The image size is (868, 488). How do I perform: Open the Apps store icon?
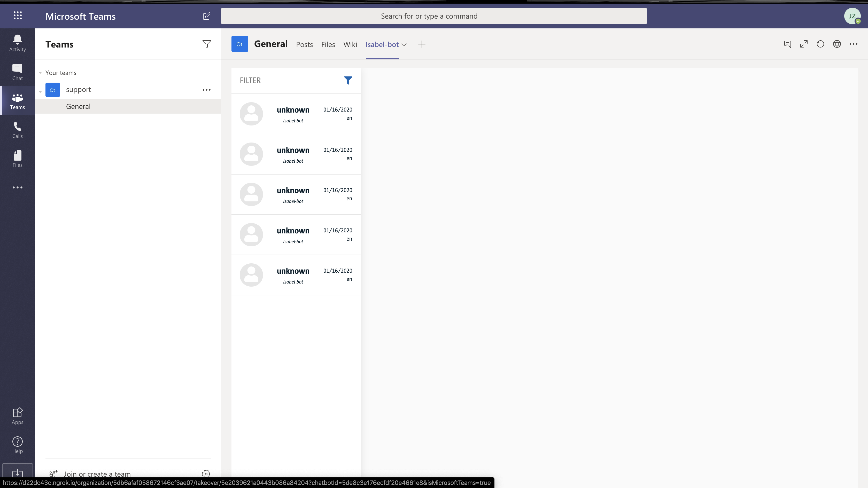(17, 416)
